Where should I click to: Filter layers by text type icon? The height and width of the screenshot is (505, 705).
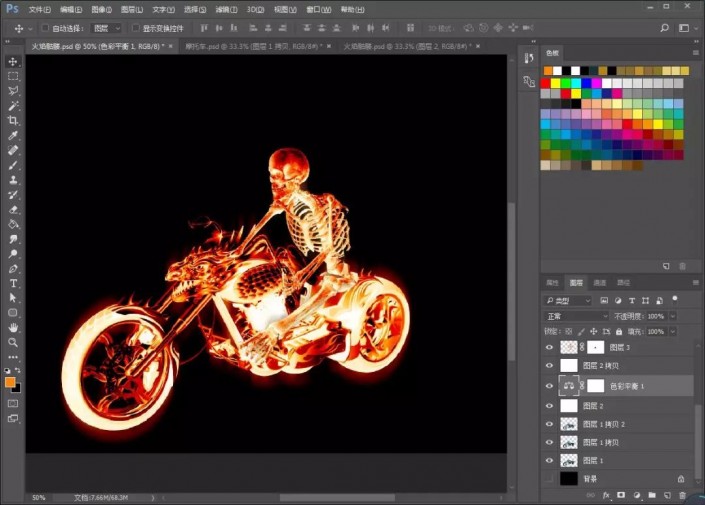(x=632, y=300)
